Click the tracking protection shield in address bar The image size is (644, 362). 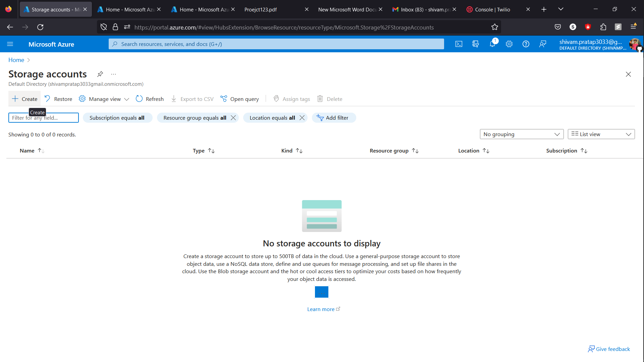[x=103, y=27]
